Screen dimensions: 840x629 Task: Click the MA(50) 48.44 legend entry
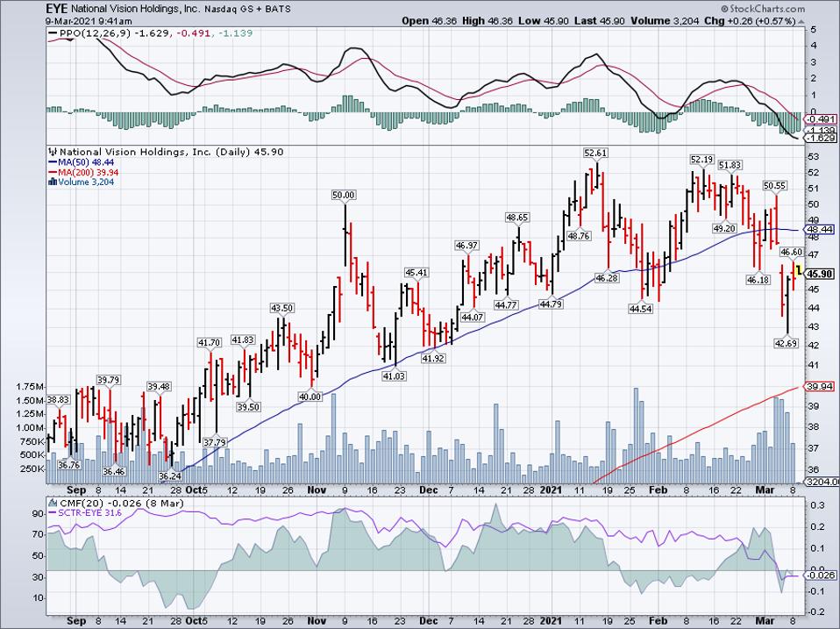(x=86, y=162)
